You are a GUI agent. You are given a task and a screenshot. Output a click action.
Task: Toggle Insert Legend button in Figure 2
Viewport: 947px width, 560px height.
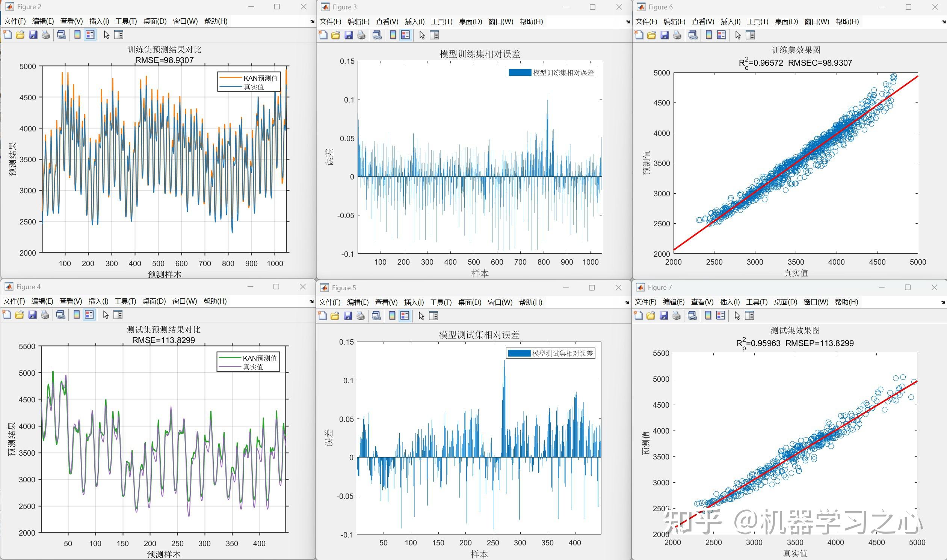pos(90,35)
